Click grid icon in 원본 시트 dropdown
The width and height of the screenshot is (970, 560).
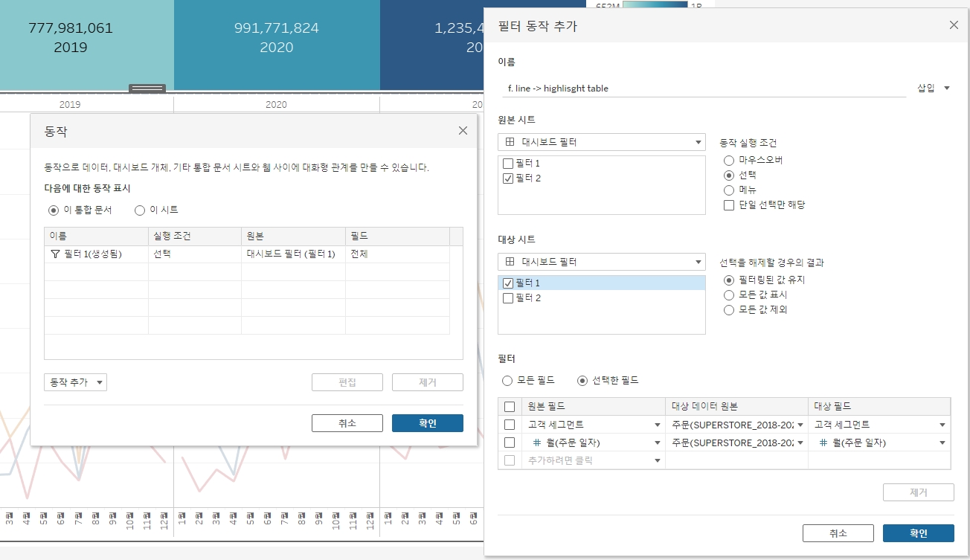[x=510, y=142]
